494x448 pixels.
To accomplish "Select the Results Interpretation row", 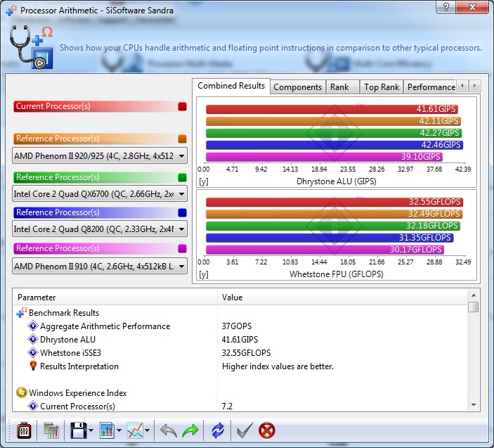I will (241, 366).
